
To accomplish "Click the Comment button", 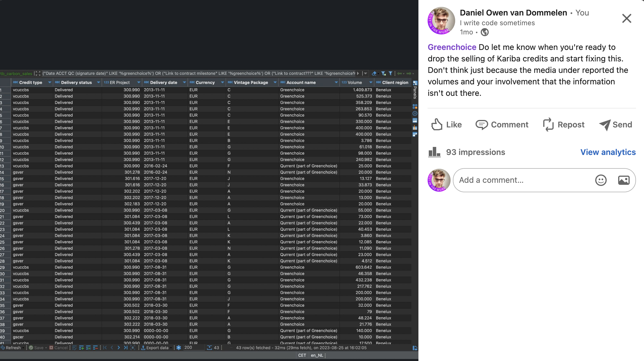I will point(502,125).
